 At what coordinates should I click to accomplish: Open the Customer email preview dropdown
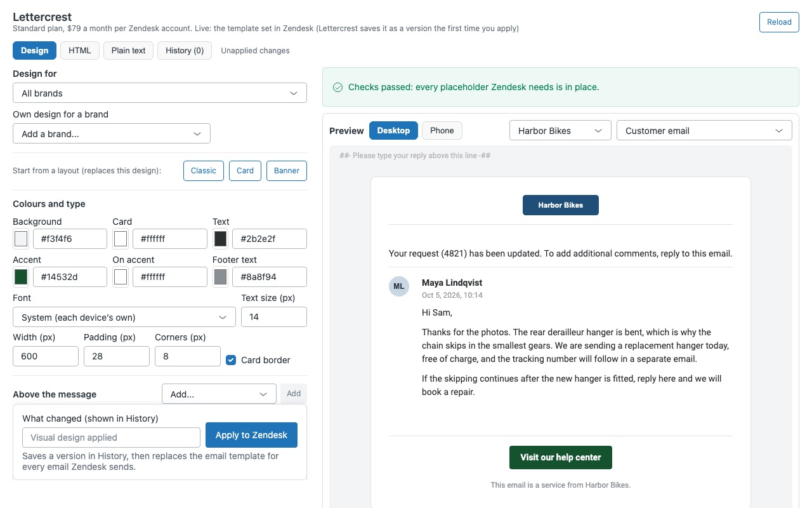click(x=704, y=130)
